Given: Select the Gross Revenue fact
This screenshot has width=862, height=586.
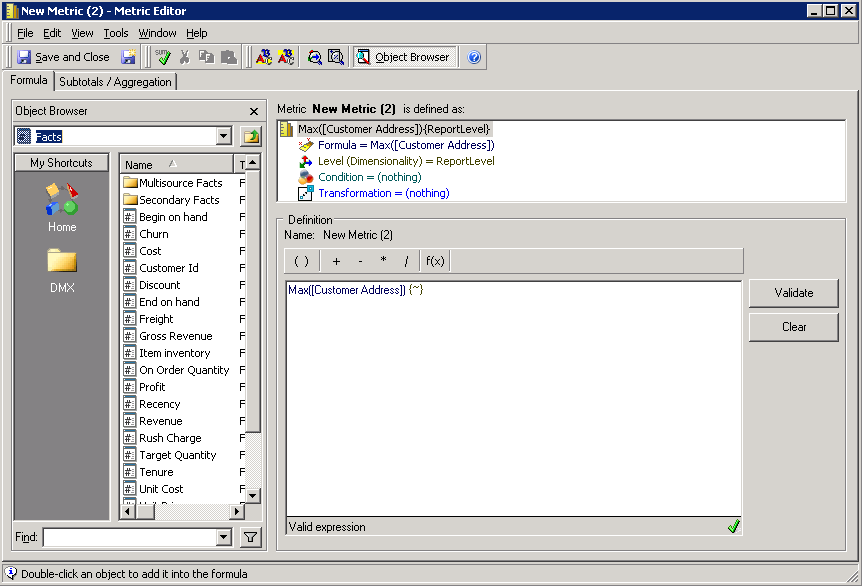Looking at the screenshot, I should 175,336.
